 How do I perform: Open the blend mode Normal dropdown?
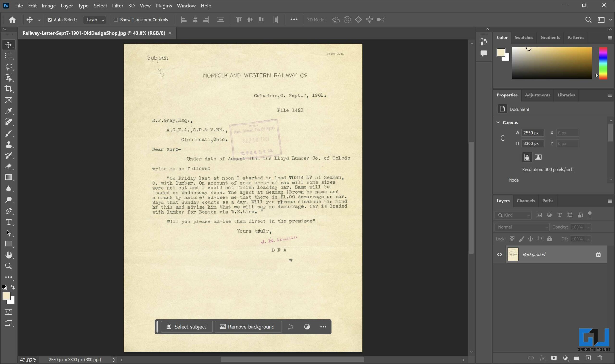(x=522, y=227)
